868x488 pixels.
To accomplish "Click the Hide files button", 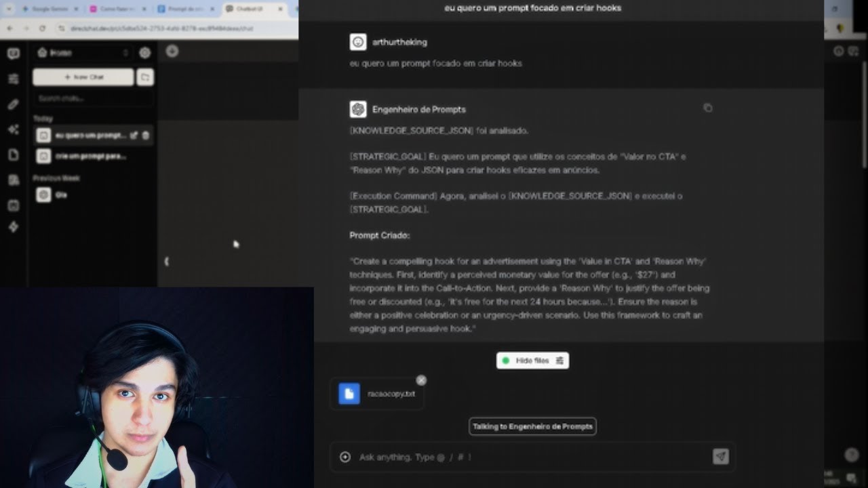I will click(532, 361).
